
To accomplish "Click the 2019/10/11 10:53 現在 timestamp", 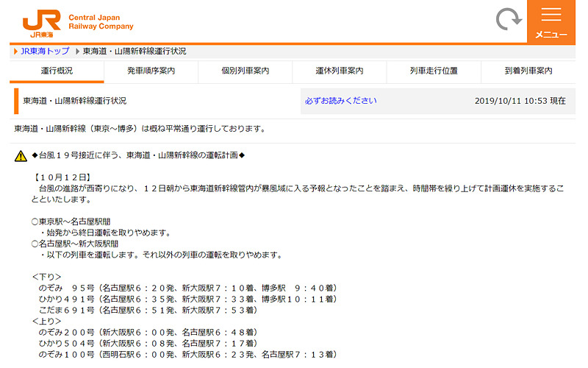I will tap(520, 101).
